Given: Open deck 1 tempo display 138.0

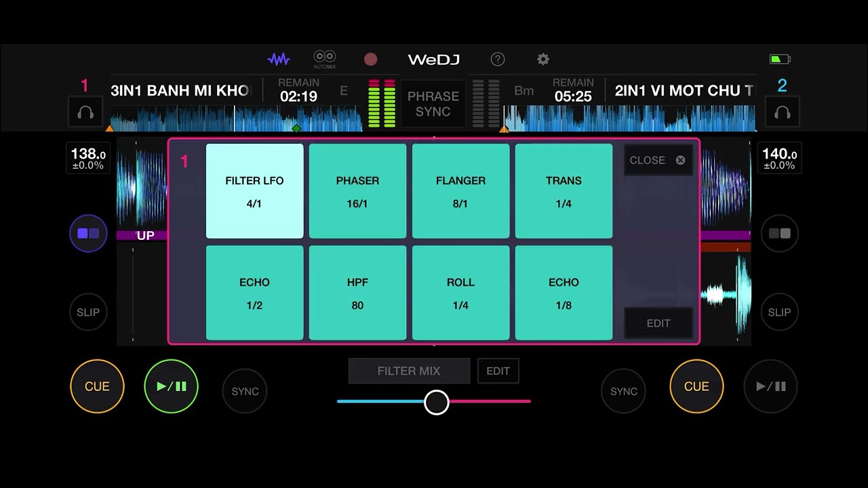Looking at the screenshot, I should [88, 158].
